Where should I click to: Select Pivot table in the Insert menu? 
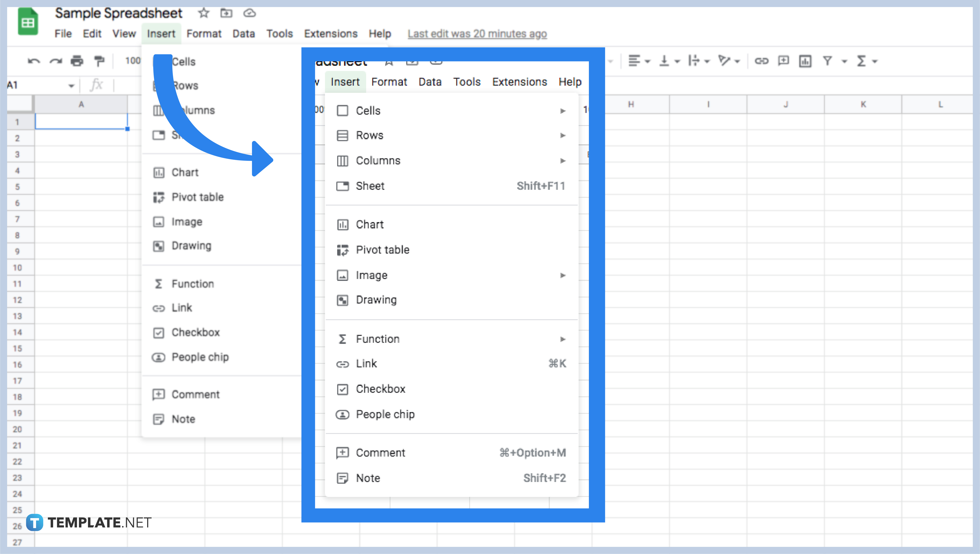pos(383,250)
